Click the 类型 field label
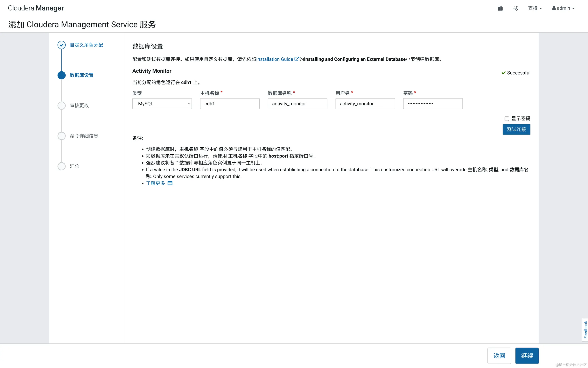This screenshot has height=368, width=588. coord(137,93)
